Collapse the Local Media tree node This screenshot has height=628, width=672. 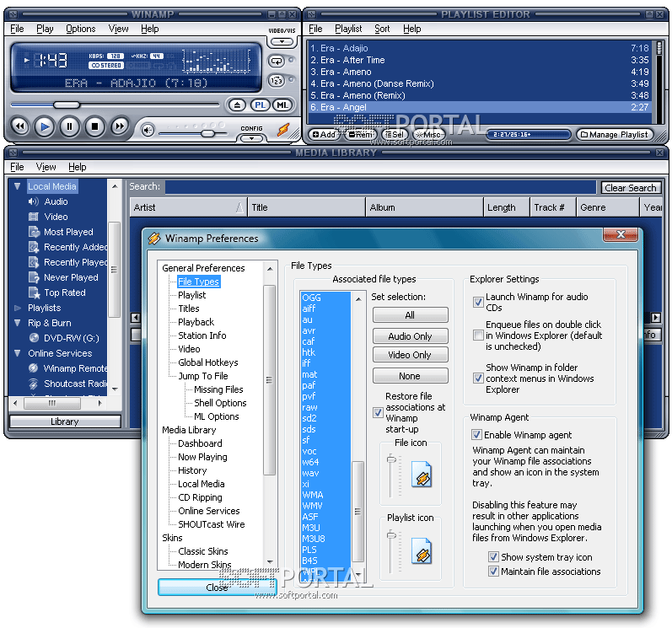tap(18, 186)
